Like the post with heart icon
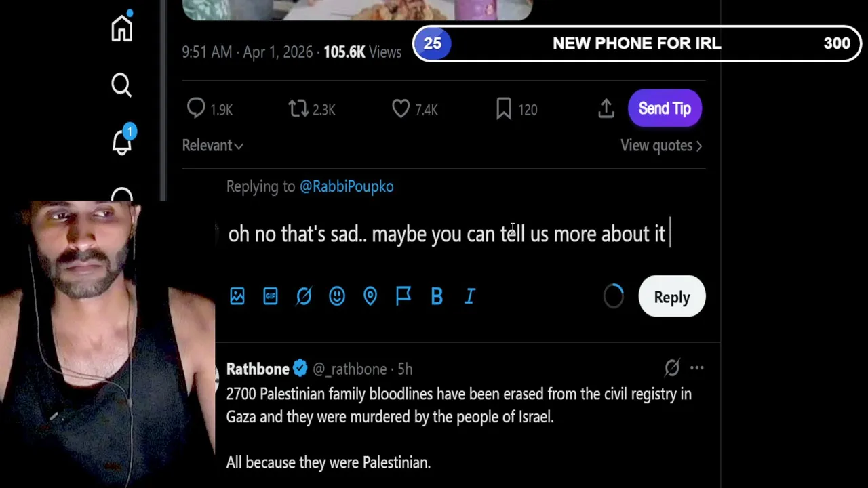 pos(401,108)
